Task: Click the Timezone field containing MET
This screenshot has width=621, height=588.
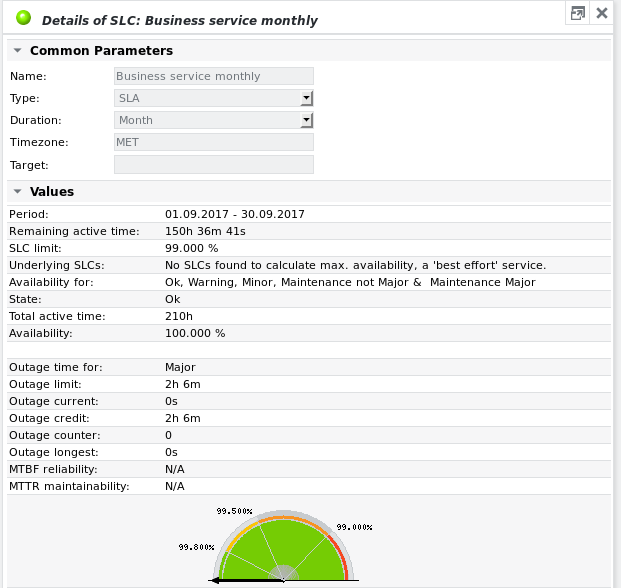Action: tap(214, 142)
